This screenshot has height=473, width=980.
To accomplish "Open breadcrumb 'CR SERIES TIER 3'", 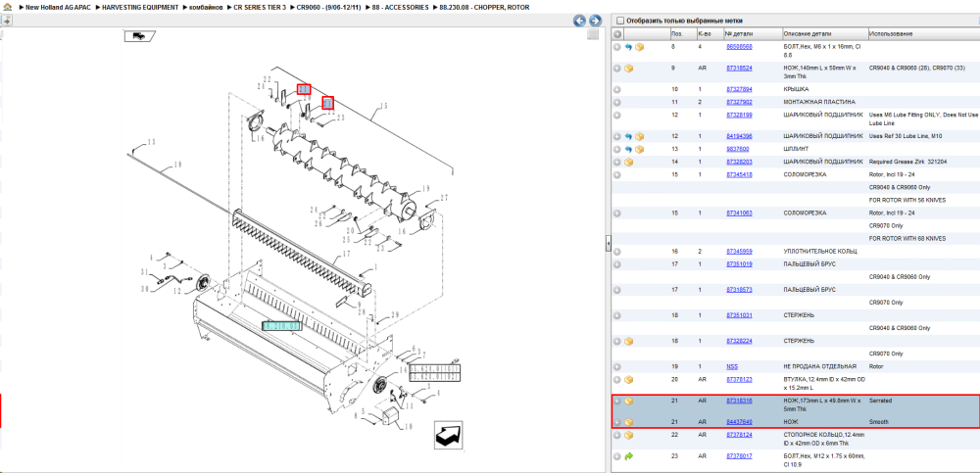I will [x=260, y=7].
